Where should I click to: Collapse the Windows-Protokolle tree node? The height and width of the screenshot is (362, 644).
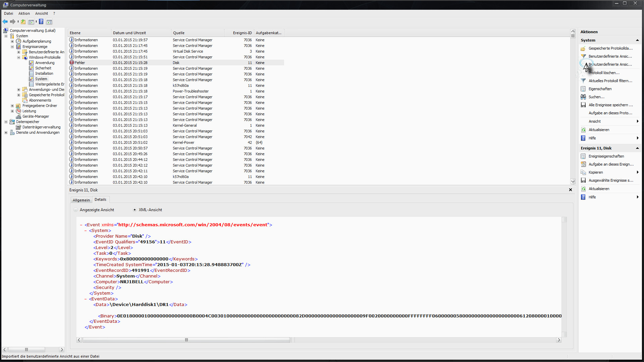click(x=19, y=57)
